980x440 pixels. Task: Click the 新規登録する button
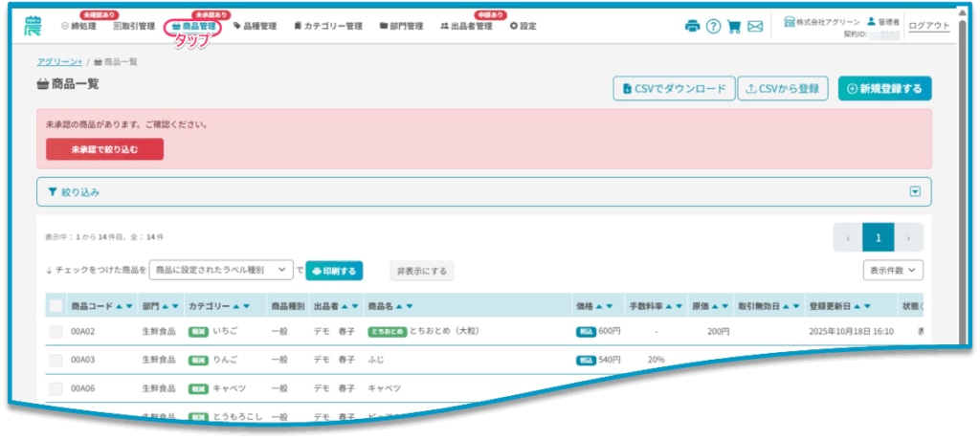click(884, 89)
